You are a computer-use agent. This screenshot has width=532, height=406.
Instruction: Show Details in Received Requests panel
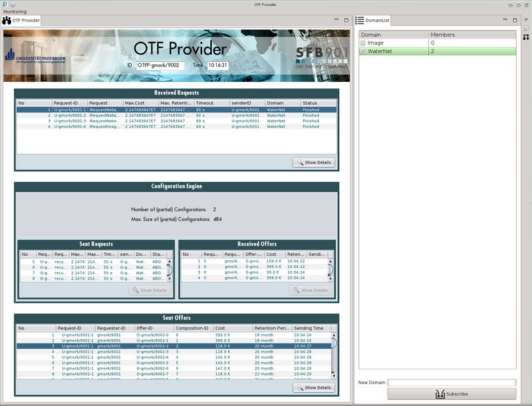tap(314, 162)
